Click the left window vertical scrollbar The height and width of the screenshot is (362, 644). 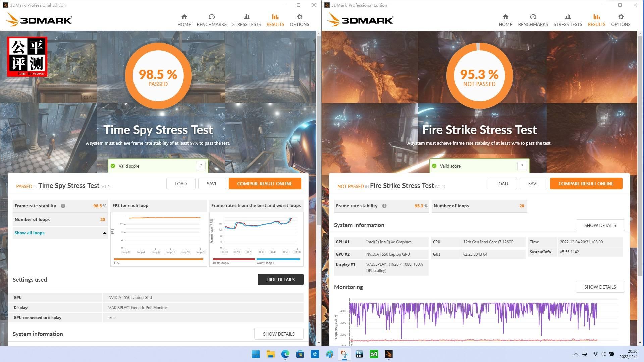(x=318, y=131)
